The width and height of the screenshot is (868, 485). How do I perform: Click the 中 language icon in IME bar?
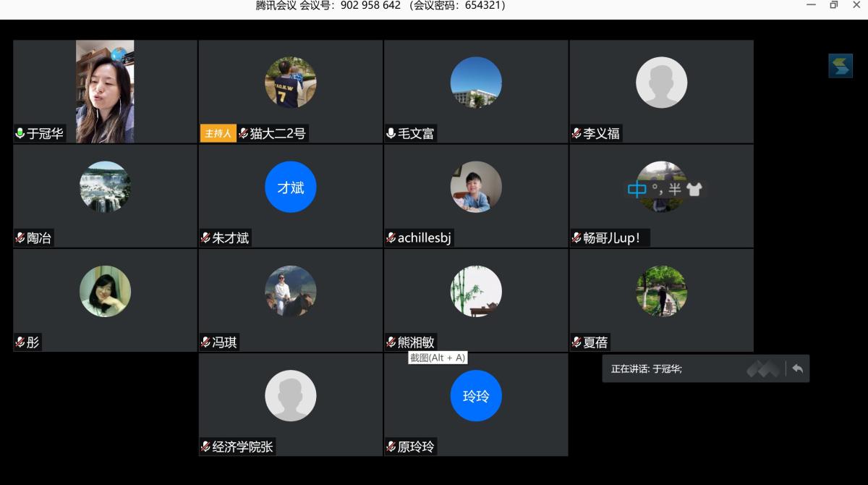[x=637, y=190]
